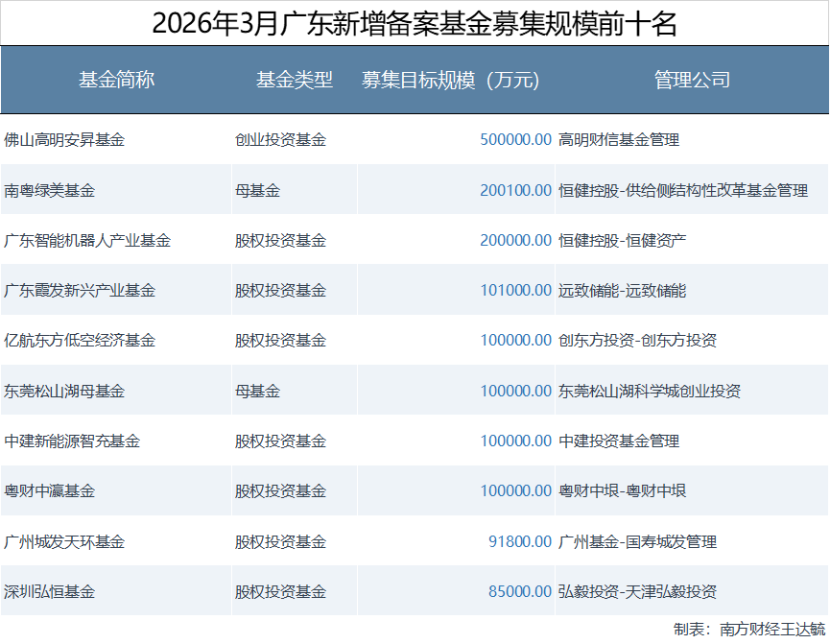Image resolution: width=830 pixels, height=644 pixels.
Task: Select the 佛山高明安昇基金 cell
Action: (64, 140)
